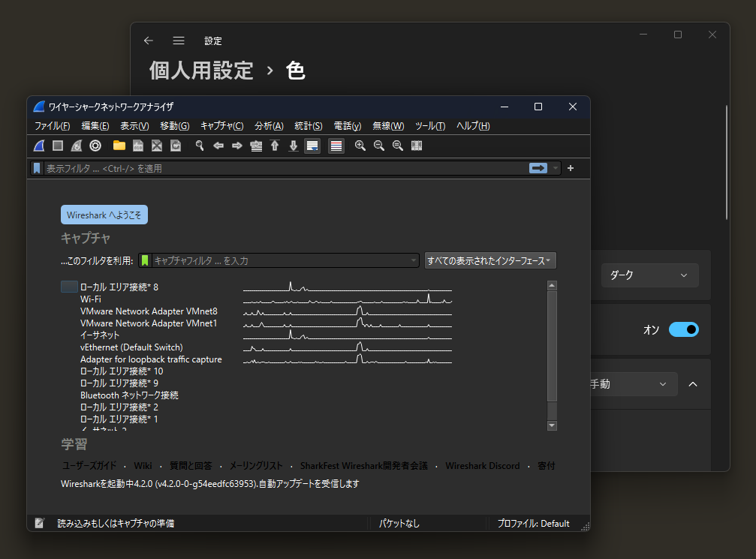Close the capture file icon
756x559 pixels.
[157, 146]
